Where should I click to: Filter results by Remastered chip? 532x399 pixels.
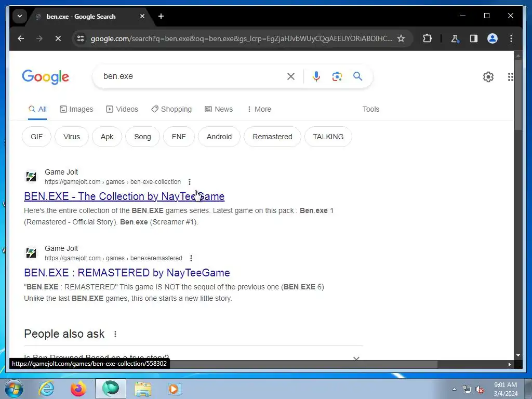click(x=272, y=137)
